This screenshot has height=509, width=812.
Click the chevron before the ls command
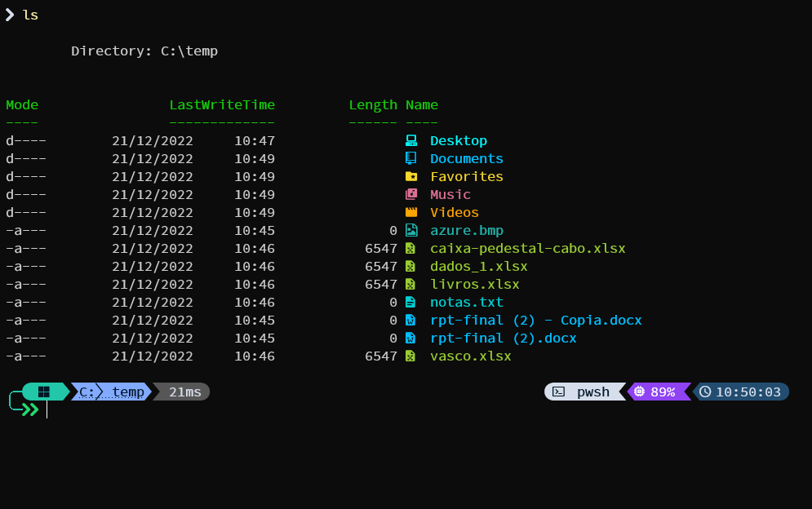point(10,15)
